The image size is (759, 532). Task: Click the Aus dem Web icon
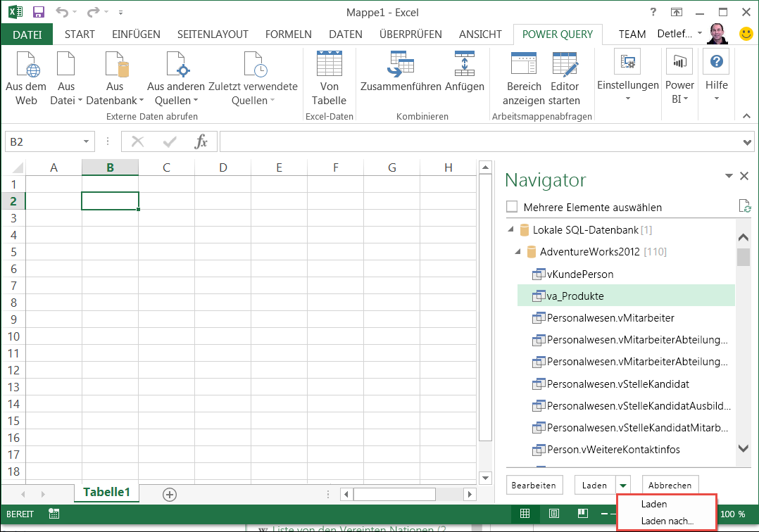tap(27, 64)
